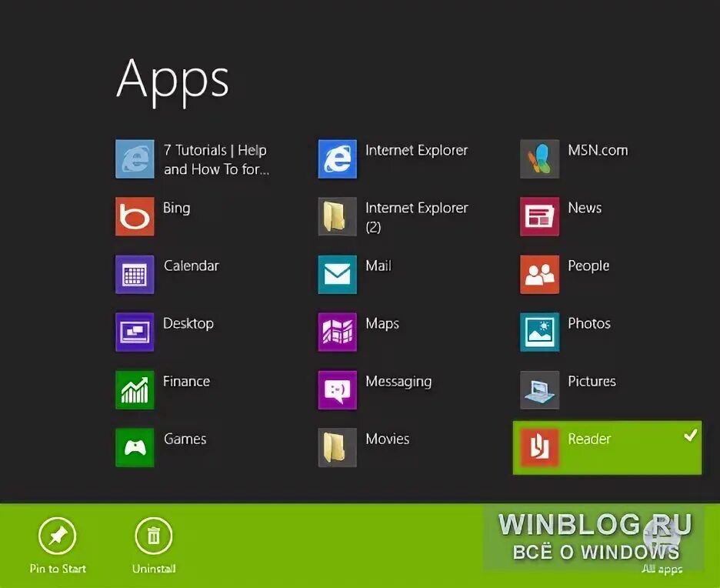Click the Finance text label
The height and width of the screenshot is (588, 720).
tap(186, 381)
